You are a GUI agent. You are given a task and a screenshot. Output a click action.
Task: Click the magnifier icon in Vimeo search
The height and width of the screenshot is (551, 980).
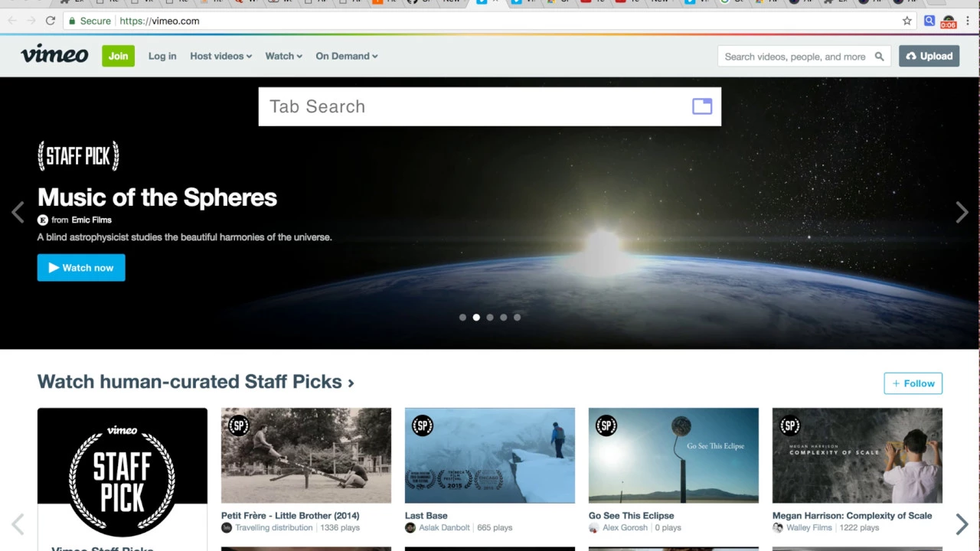[x=879, y=56]
